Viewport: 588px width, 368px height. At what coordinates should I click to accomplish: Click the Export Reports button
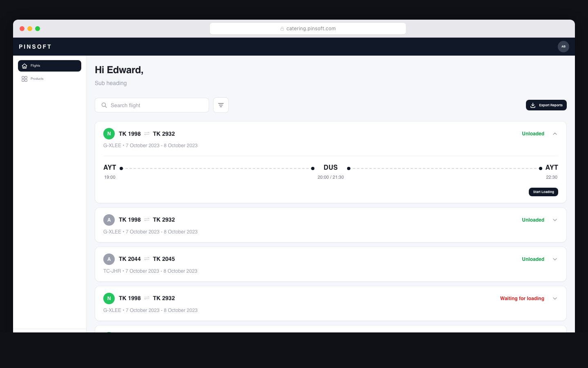[546, 105]
